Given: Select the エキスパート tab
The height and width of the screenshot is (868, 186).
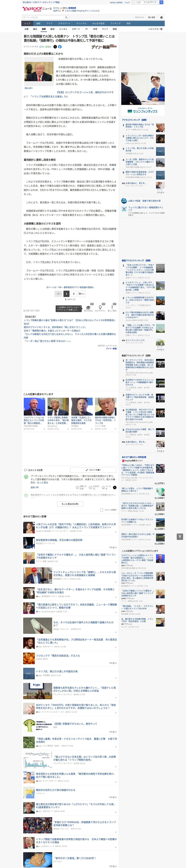Looking at the screenshot, I should (x=64, y=24).
